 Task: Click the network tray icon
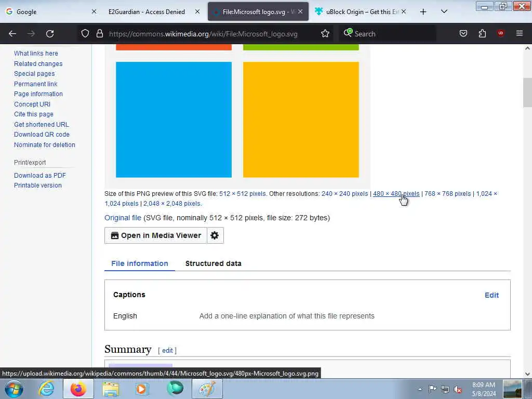445,389
